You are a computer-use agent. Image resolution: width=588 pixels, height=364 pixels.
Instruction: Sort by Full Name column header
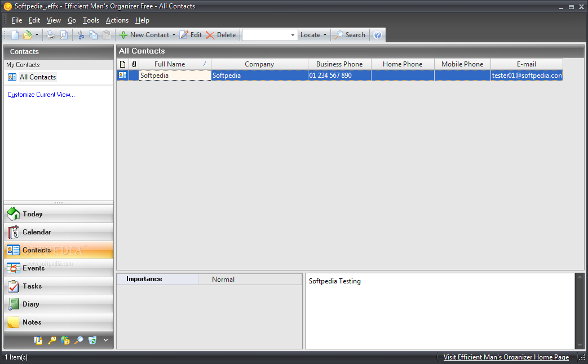tap(175, 64)
